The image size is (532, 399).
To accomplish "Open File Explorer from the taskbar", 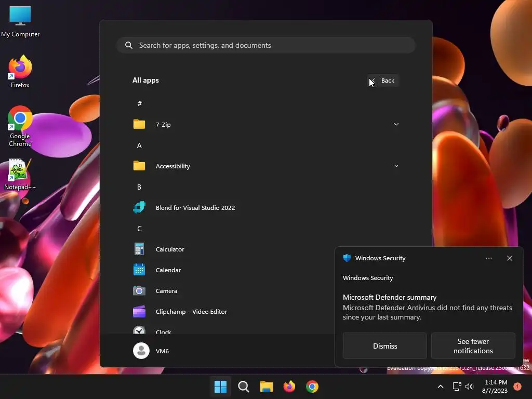I will [x=267, y=387].
